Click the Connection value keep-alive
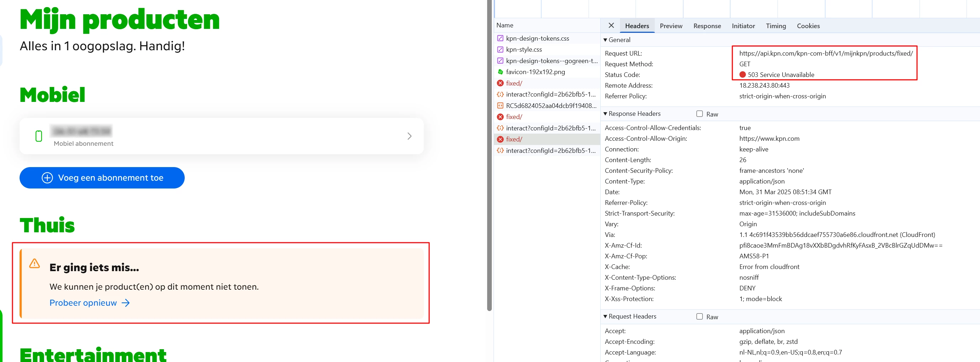This screenshot has width=980, height=362. (753, 149)
